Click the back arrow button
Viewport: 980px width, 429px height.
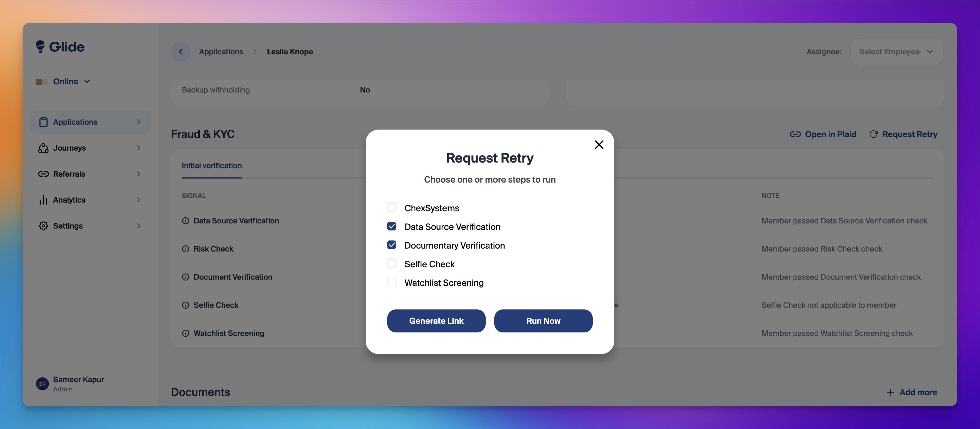(x=181, y=52)
